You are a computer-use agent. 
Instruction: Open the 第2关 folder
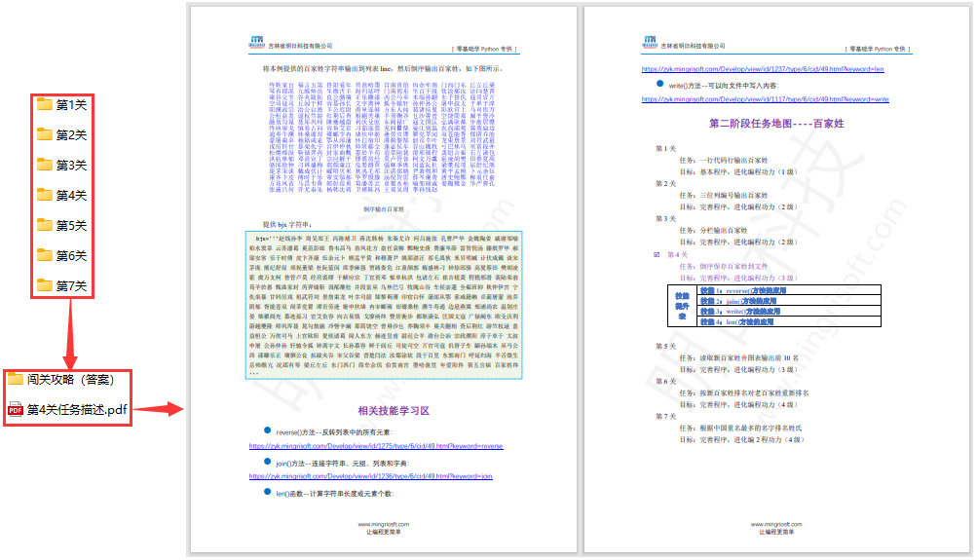pos(61,134)
